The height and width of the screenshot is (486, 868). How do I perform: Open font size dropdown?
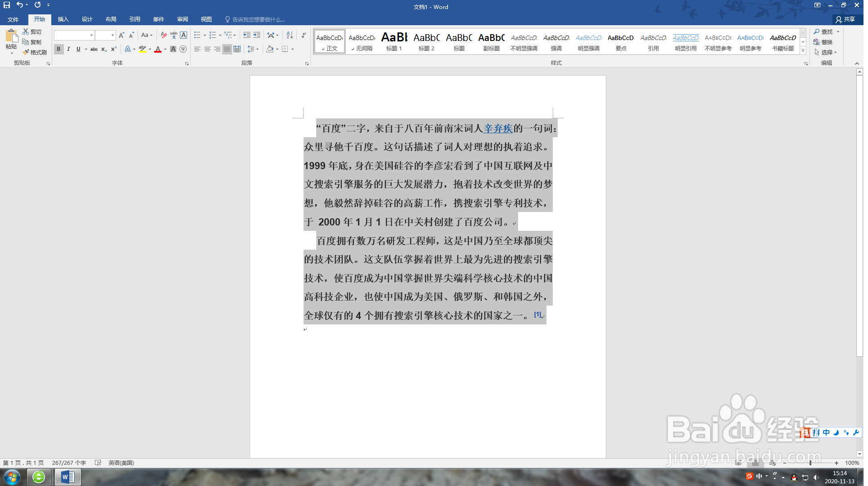pos(112,35)
